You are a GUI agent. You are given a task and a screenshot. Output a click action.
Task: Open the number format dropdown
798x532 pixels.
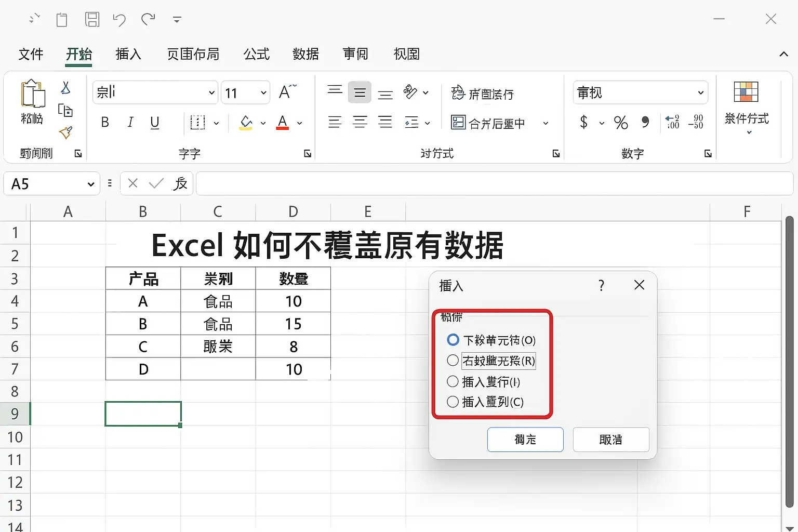click(x=641, y=93)
